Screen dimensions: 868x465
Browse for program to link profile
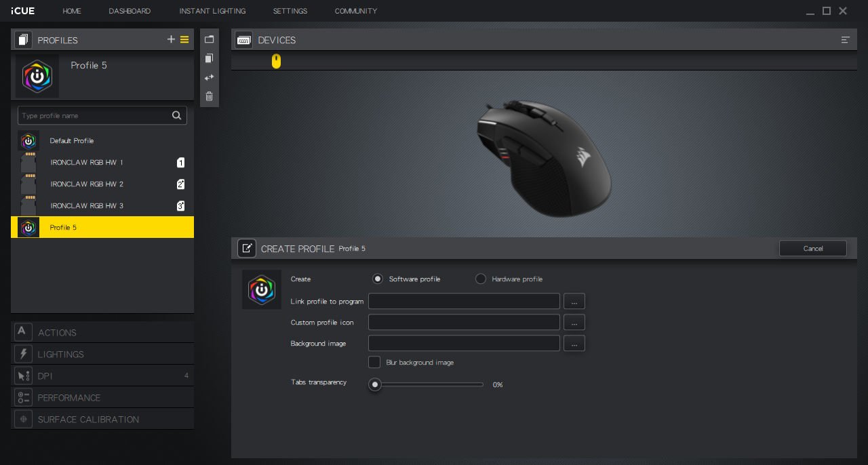[574, 301]
